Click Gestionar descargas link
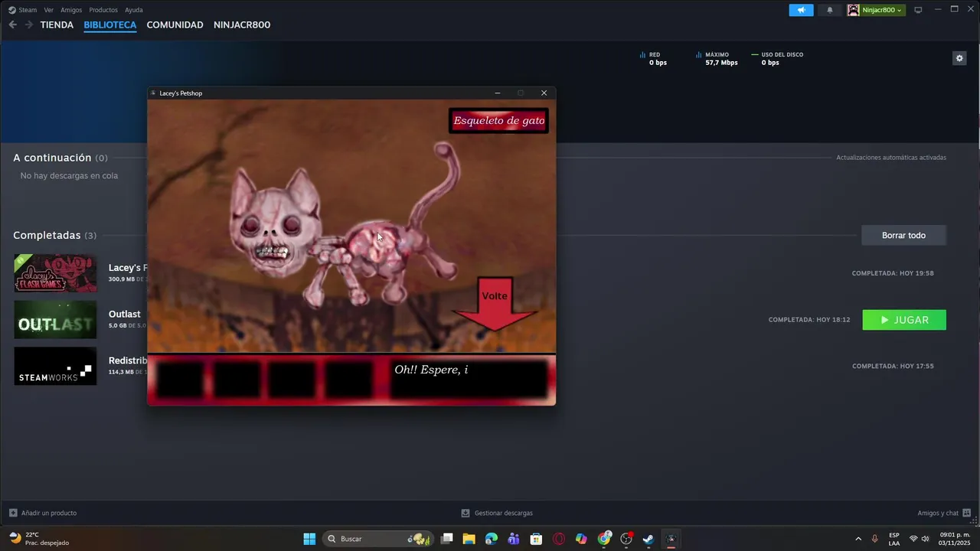The image size is (980, 551). click(504, 513)
